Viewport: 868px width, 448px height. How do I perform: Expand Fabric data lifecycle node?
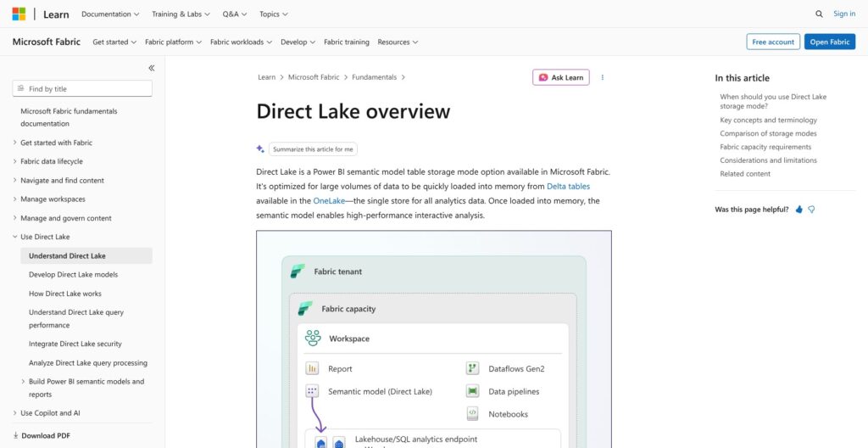coord(15,161)
